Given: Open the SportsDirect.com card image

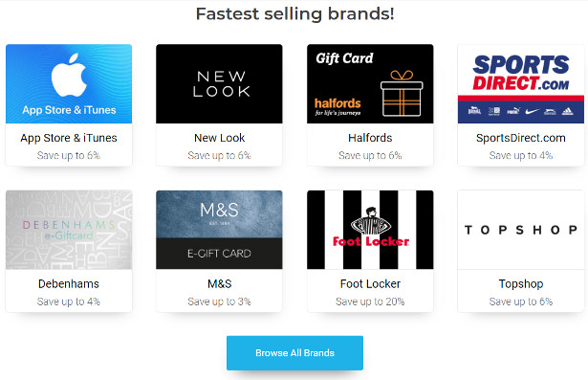Looking at the screenshot, I should (x=521, y=83).
